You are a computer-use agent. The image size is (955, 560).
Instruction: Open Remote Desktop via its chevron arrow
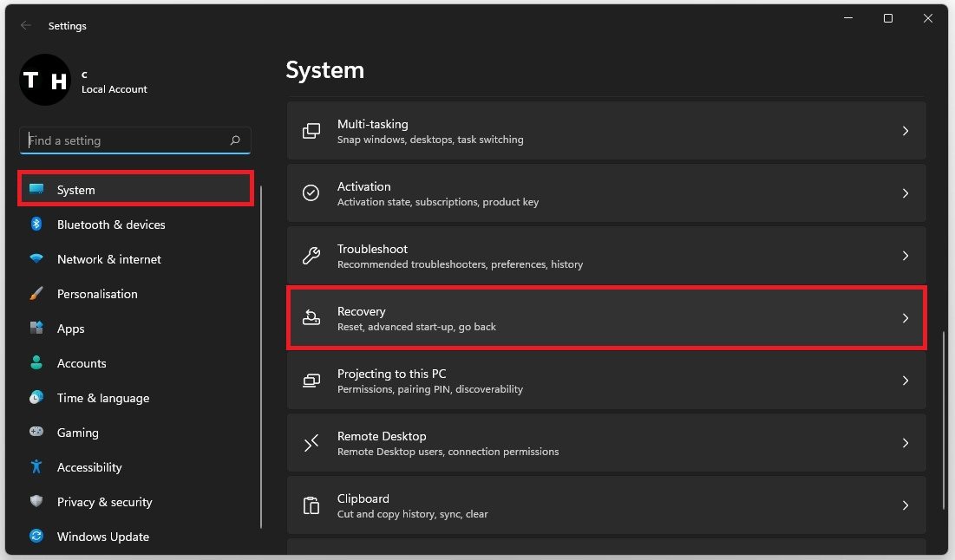click(x=905, y=443)
